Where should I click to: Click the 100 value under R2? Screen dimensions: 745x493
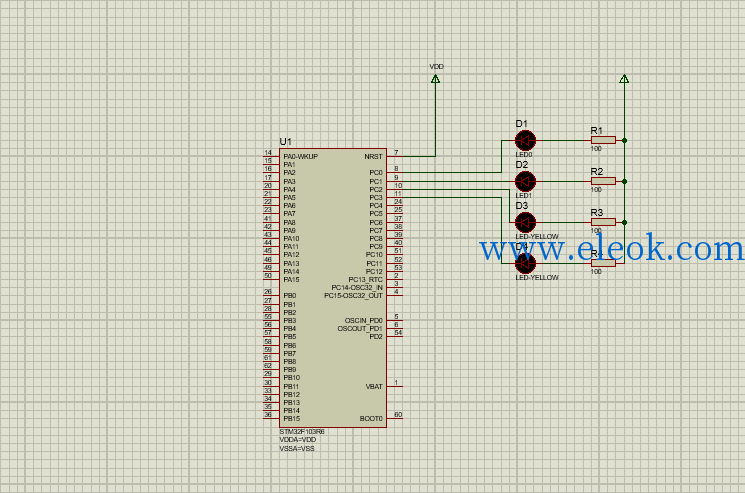[596, 190]
